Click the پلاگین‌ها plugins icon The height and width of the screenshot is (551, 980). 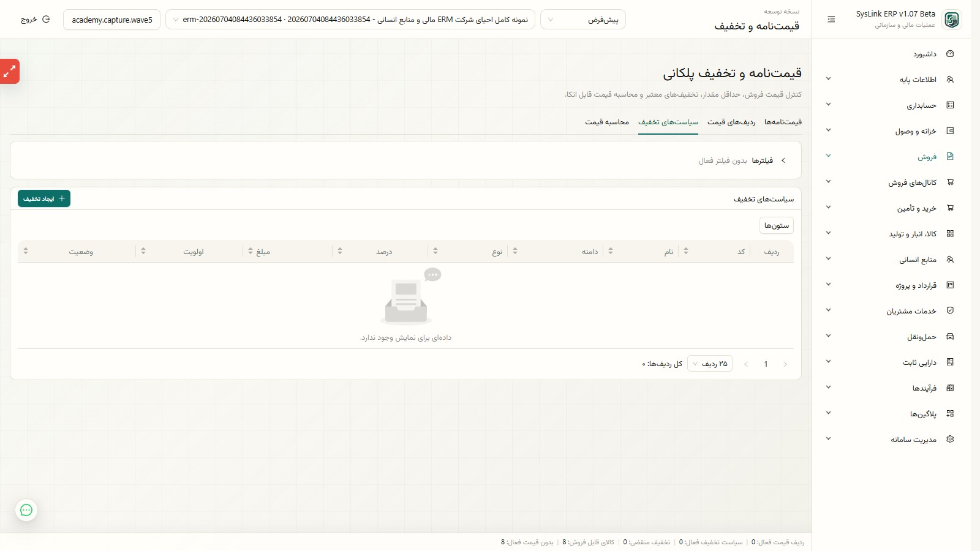[x=950, y=414]
